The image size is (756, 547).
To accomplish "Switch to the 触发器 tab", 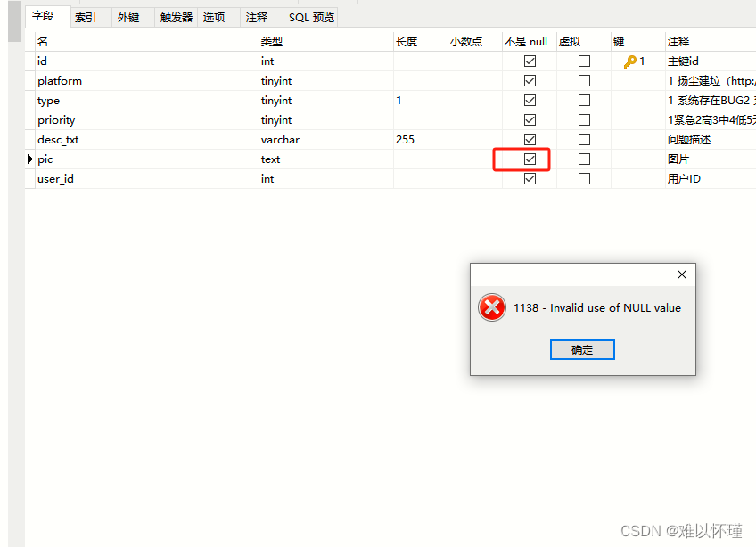I will tap(176, 18).
